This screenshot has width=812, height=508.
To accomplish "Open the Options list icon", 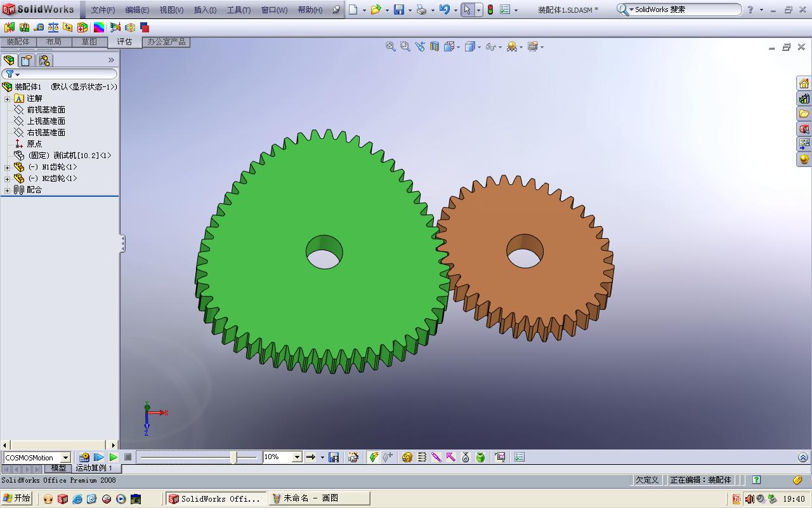I will (505, 10).
